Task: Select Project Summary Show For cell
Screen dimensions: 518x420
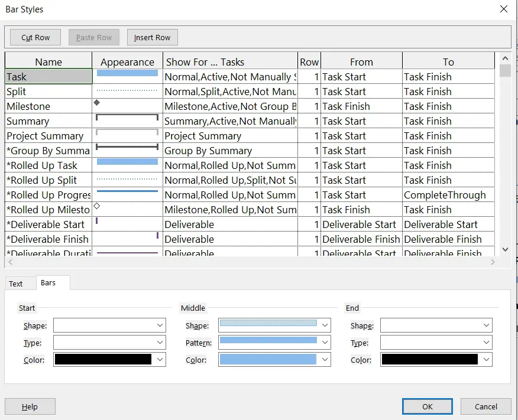Action: (x=230, y=136)
